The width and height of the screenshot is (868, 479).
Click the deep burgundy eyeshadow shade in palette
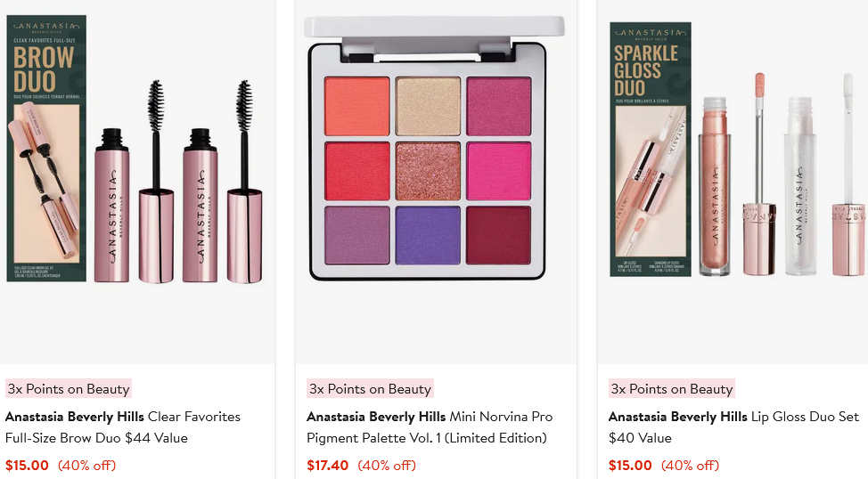[x=499, y=235]
